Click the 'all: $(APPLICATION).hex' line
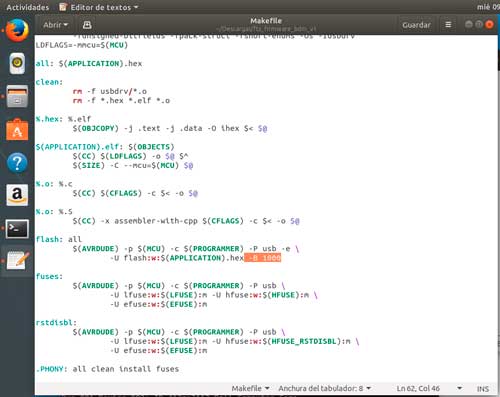500x397 pixels. tap(89, 63)
